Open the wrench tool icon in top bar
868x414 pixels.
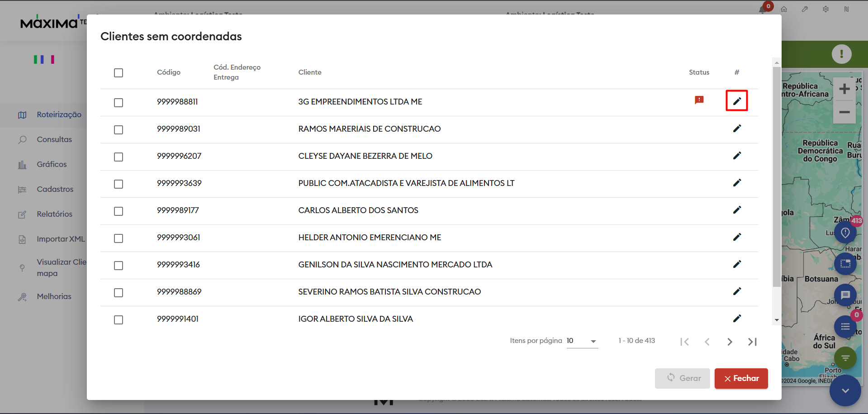coord(805,9)
